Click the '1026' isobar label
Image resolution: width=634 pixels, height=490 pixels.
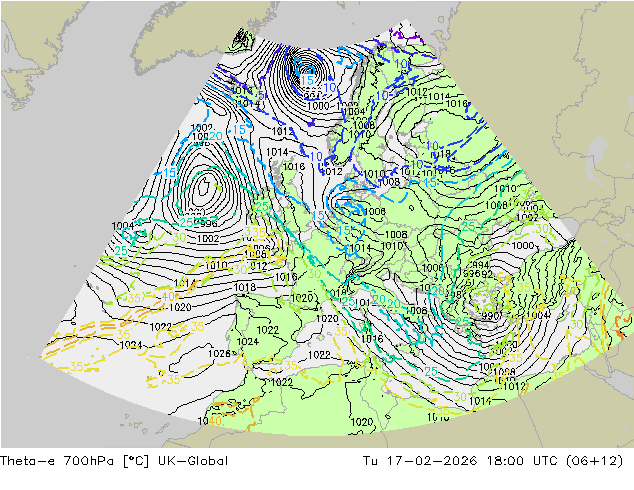click(219, 354)
